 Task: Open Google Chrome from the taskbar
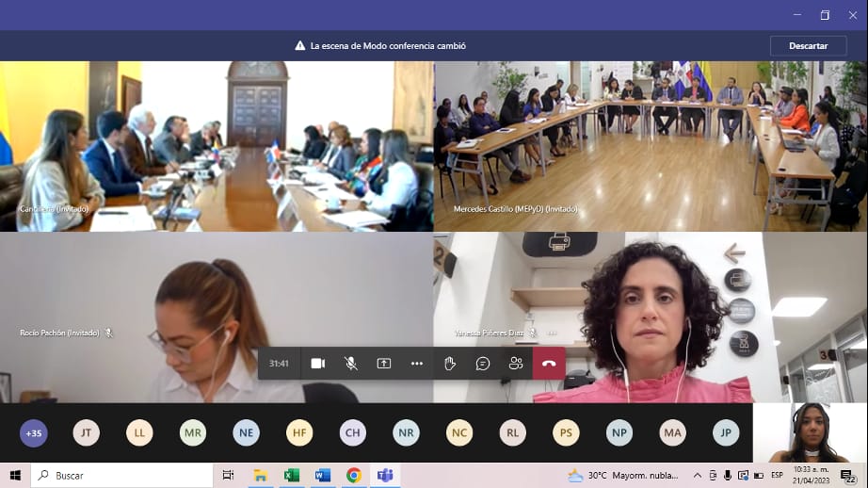[x=354, y=476]
